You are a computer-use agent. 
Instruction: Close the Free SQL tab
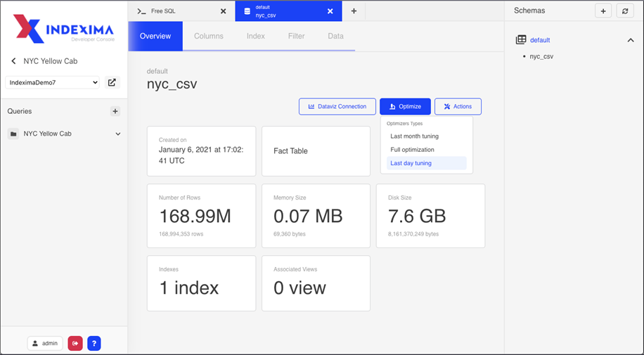point(223,11)
